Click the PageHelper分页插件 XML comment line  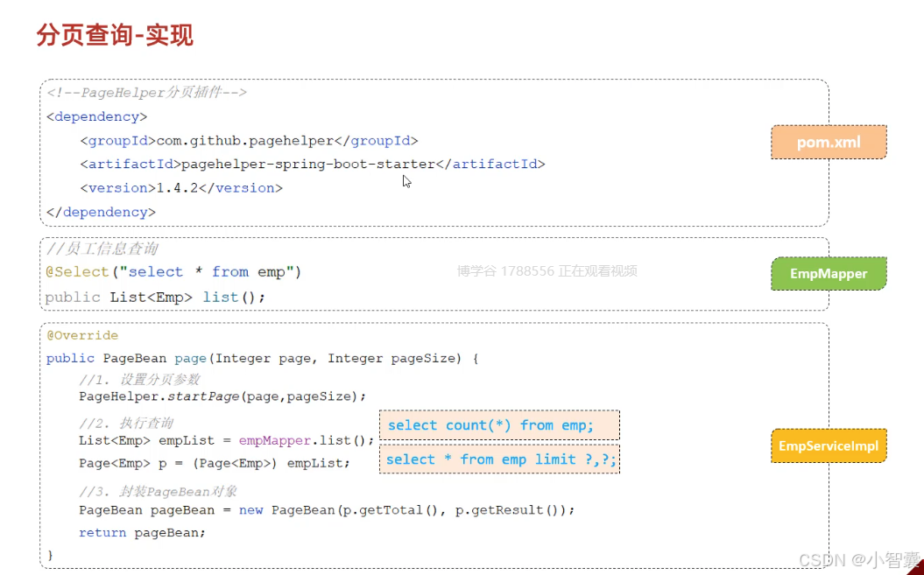[x=147, y=93]
